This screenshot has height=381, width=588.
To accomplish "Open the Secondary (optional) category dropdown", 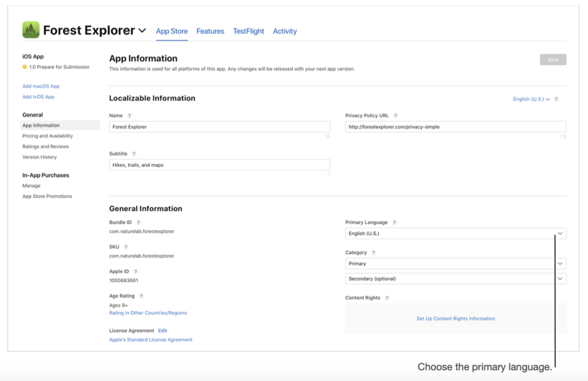I will (x=455, y=279).
